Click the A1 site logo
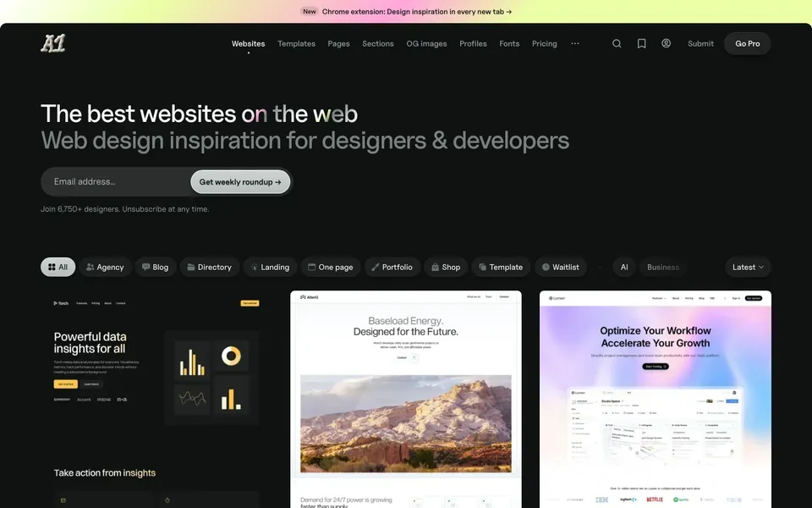The width and height of the screenshot is (812, 508). coord(53,43)
